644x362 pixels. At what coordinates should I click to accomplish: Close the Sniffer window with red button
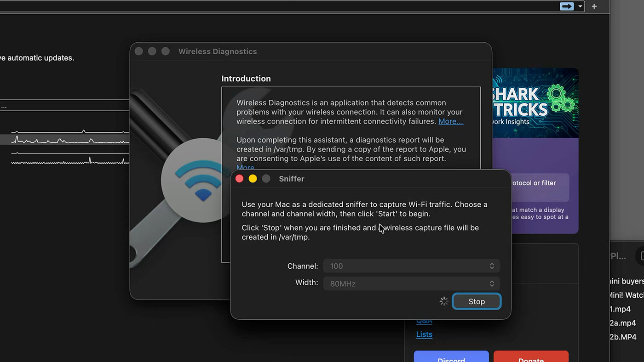[x=239, y=179]
